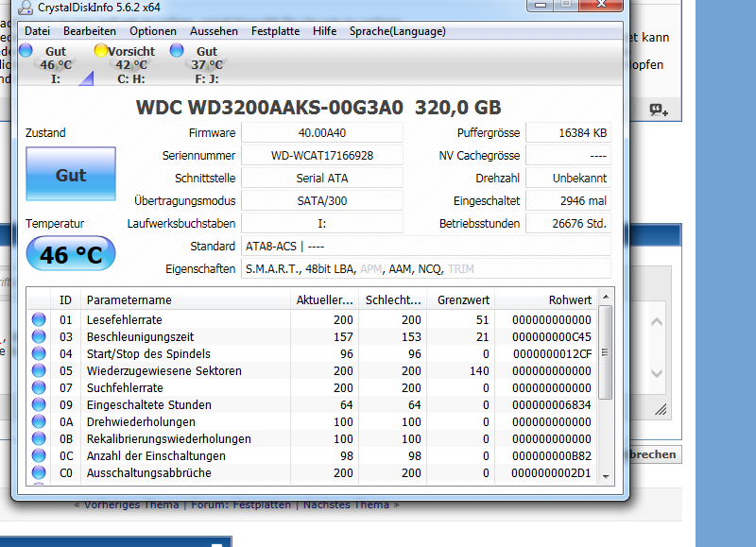Click the status orb for Anzahl der Einschaltungen
Screen dimensions: 756x547
coord(39,455)
